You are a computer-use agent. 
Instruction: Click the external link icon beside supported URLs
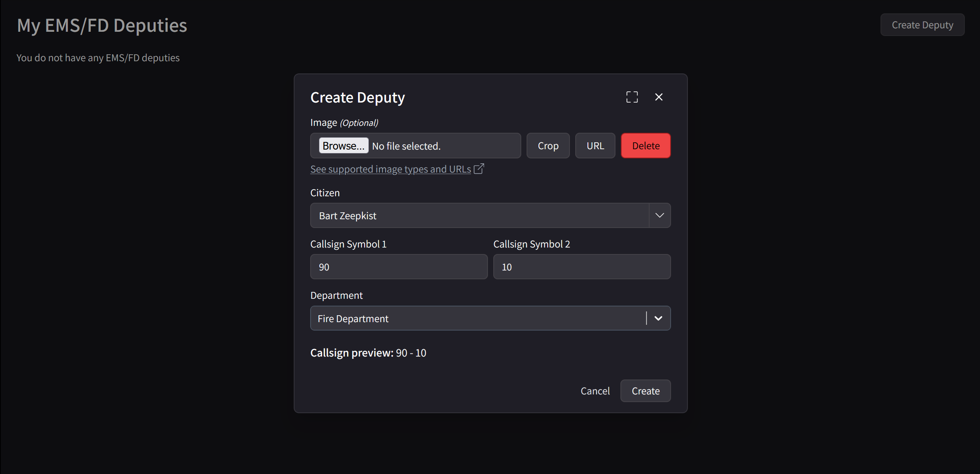479,169
